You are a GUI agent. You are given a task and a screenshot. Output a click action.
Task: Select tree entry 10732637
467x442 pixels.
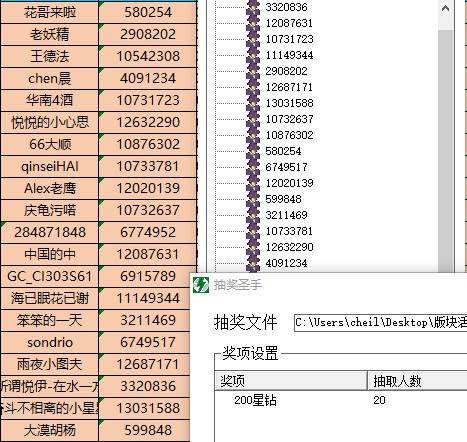(x=289, y=119)
